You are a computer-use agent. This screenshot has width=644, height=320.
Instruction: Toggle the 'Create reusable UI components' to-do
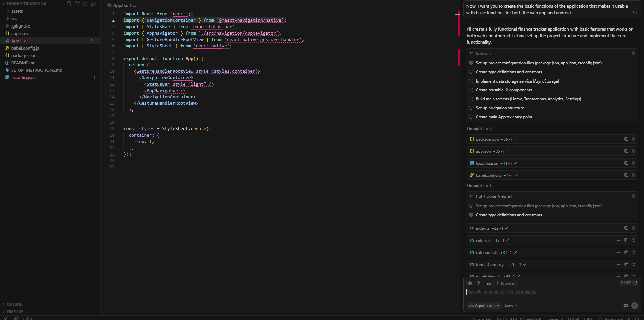[471, 90]
